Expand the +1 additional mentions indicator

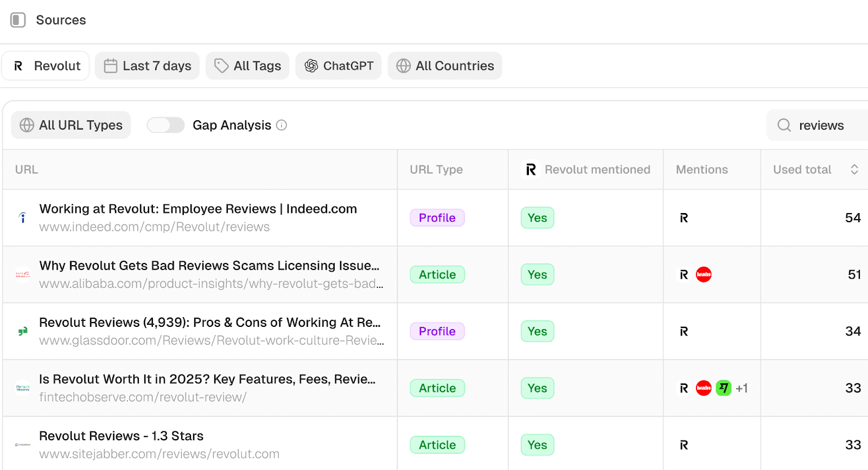point(742,388)
